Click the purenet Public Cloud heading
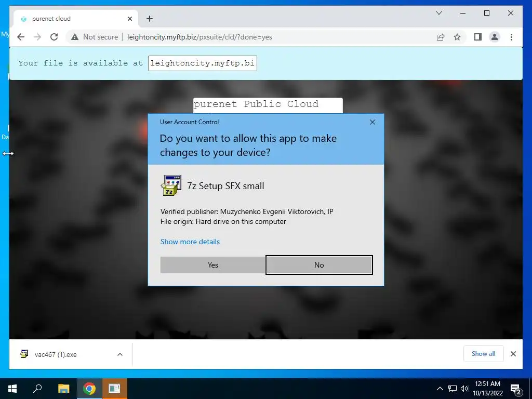The width and height of the screenshot is (532, 399). [256, 104]
